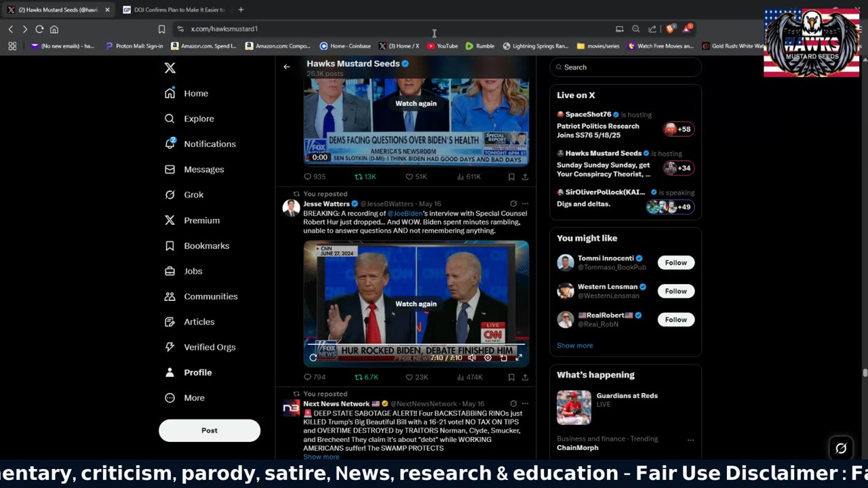Click the back arrow beside Hawks Mustard Seeds

point(287,66)
